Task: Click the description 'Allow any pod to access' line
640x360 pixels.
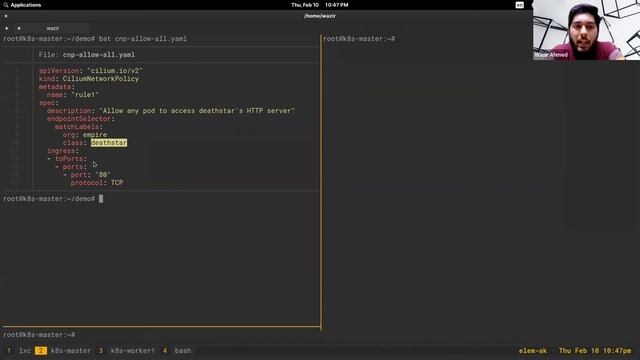Action: point(171,111)
